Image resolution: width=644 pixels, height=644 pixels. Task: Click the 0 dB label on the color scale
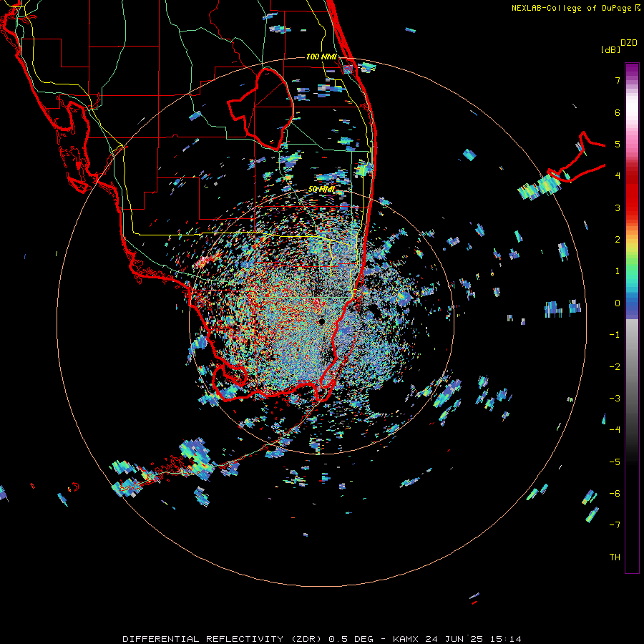pyautogui.click(x=618, y=303)
